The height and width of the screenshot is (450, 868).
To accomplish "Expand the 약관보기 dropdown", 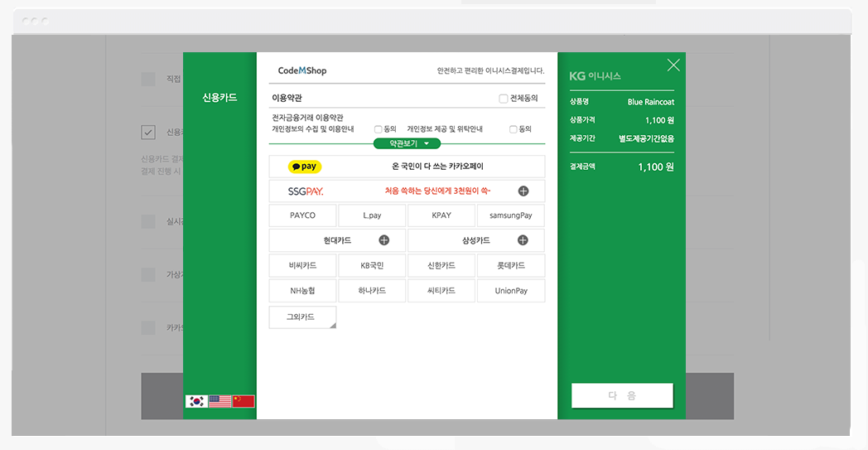I will (x=407, y=143).
